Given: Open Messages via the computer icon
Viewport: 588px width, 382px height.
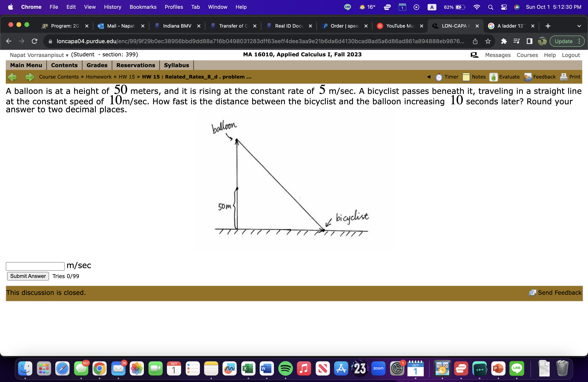Looking at the screenshot, I should tap(474, 55).
